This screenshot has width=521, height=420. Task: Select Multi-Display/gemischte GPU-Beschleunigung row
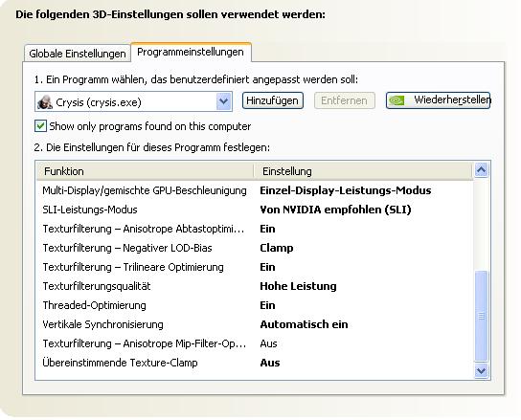tap(255, 190)
